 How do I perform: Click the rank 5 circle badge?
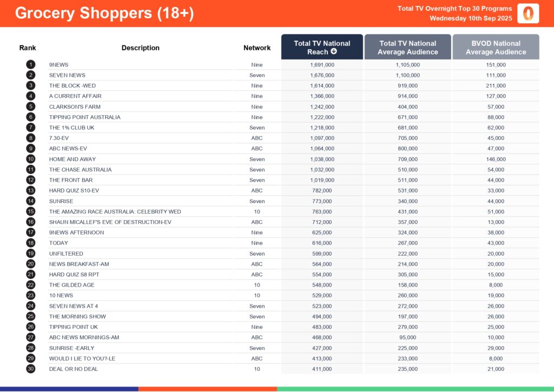[30, 107]
